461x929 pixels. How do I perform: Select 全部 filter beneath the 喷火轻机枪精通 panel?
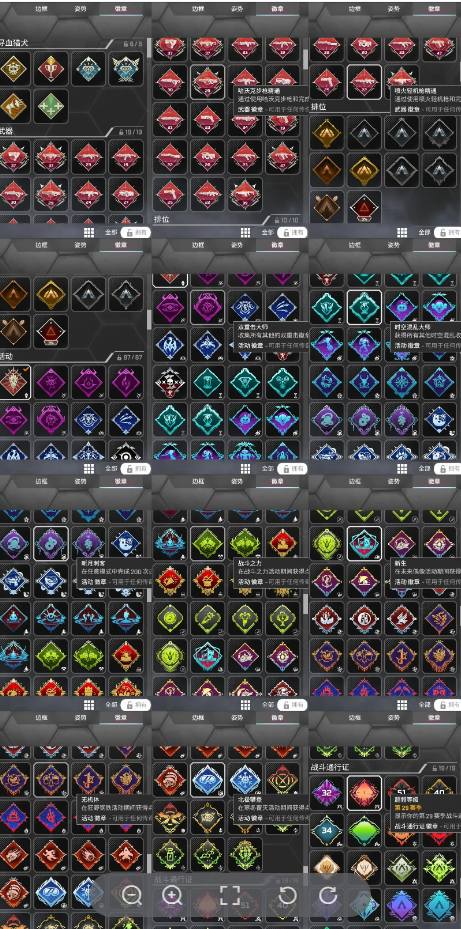(x=422, y=233)
